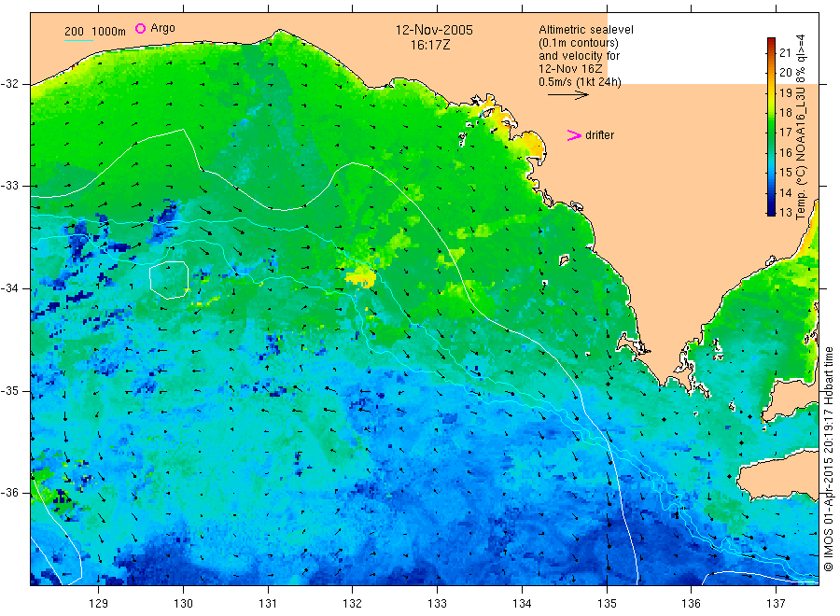This screenshot has width=840, height=616.
Task: Click the '(0.1m contours)' caption line
Action: coord(579,43)
